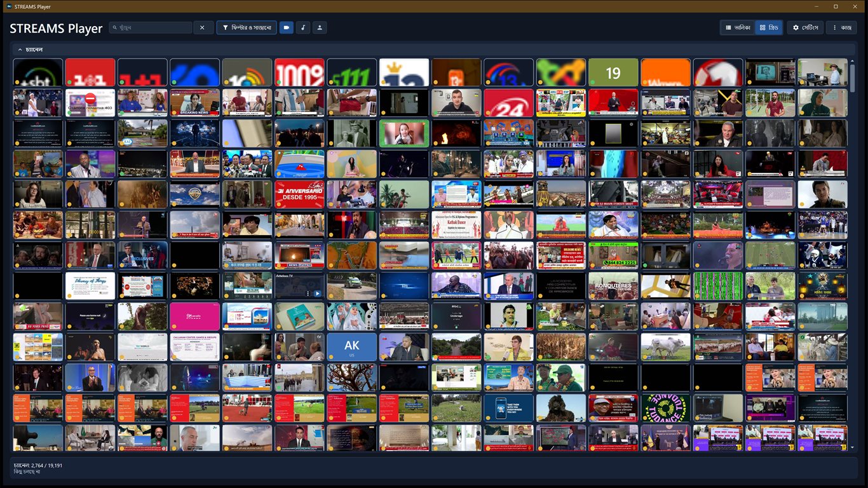Open the '844 824 2225' channel thumbnail
868x488 pixels.
[x=613, y=255]
